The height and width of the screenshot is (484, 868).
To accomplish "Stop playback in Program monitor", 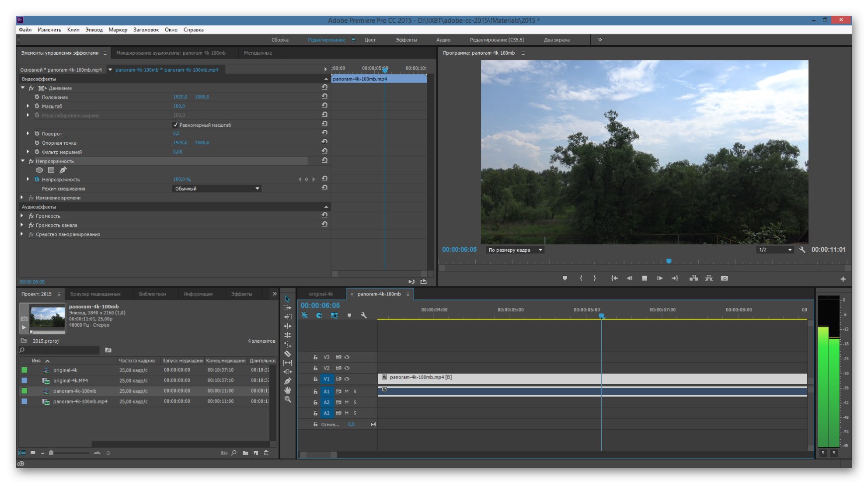I will (x=645, y=279).
